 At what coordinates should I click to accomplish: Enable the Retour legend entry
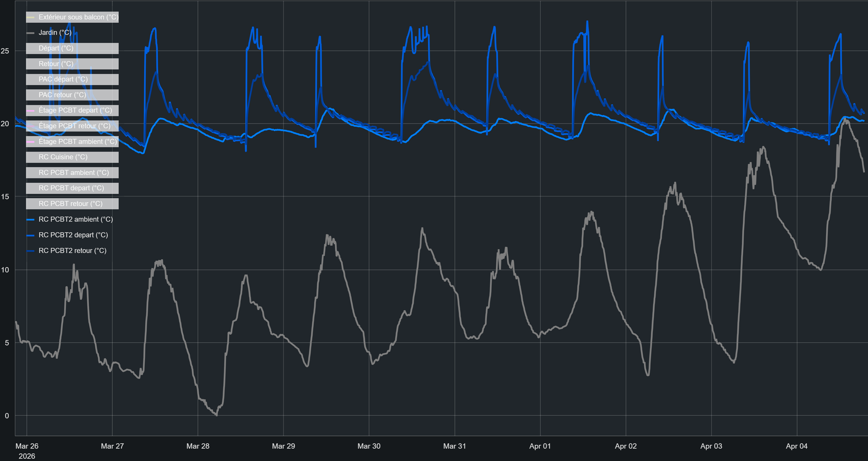(x=56, y=64)
